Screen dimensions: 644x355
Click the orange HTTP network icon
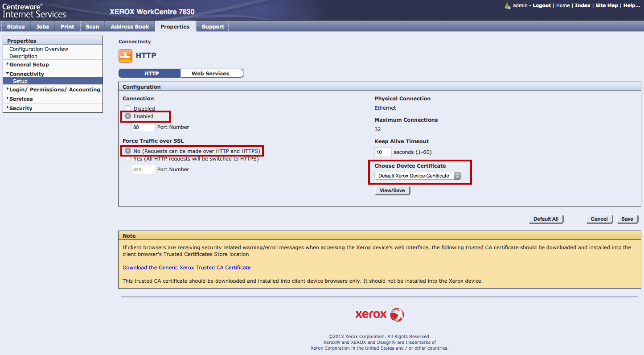[x=125, y=56]
